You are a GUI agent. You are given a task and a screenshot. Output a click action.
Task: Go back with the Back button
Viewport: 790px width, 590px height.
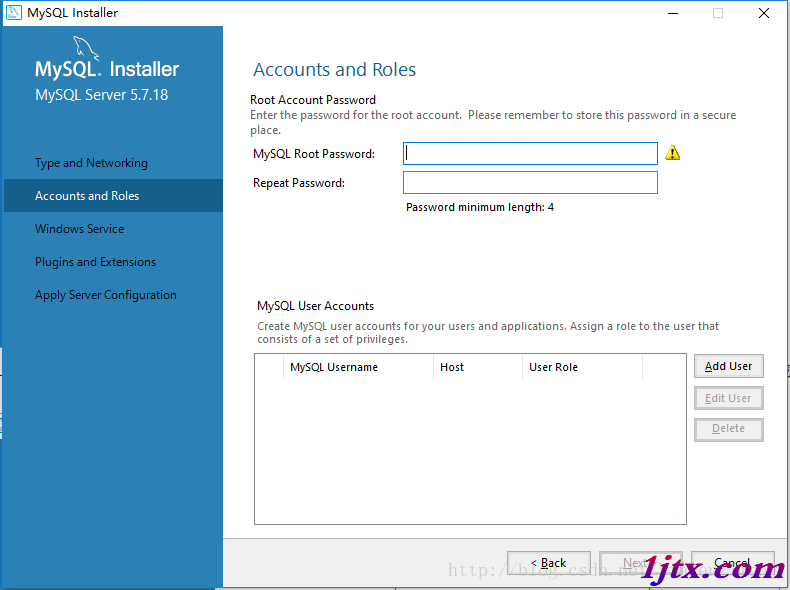pyautogui.click(x=549, y=563)
